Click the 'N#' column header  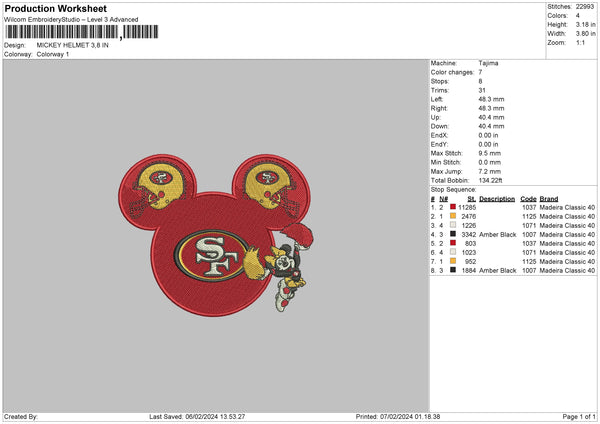(443, 199)
